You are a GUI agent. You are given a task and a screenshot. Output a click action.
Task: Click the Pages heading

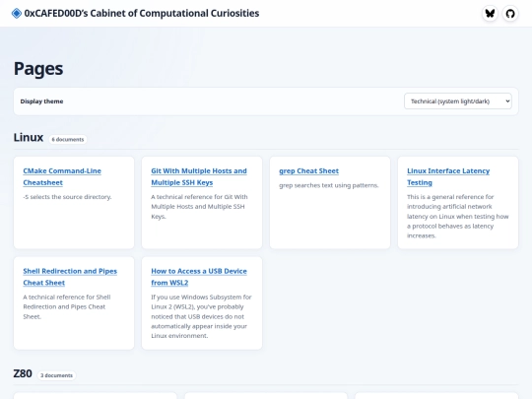tap(38, 69)
